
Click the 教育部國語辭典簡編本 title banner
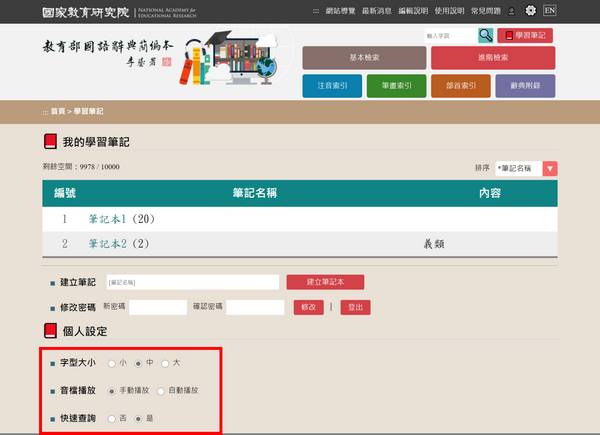pyautogui.click(x=108, y=53)
